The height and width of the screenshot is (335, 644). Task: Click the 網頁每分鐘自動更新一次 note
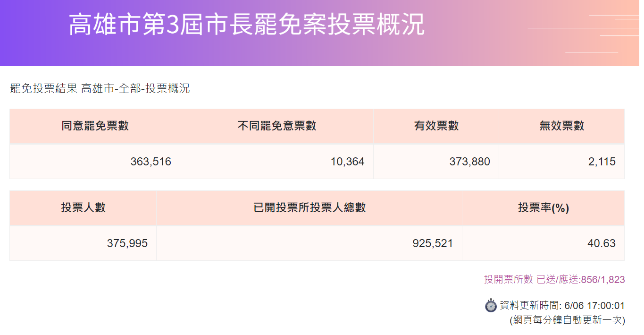568,320
